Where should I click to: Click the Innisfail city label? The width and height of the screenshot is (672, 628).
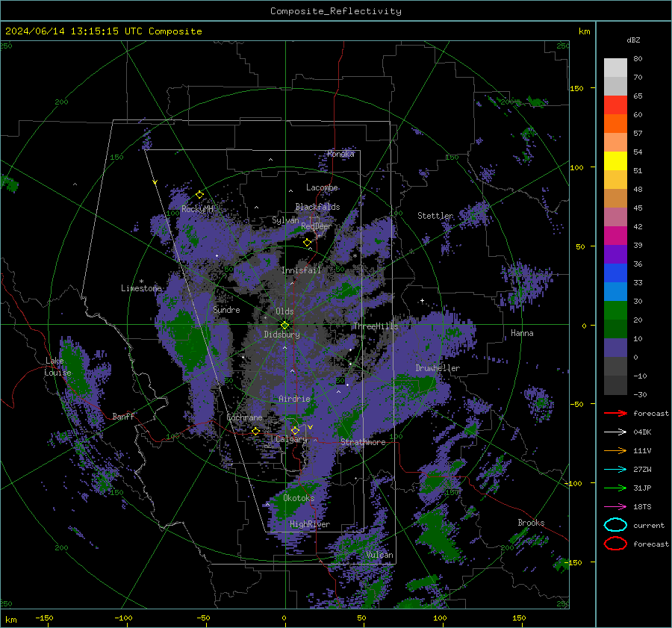(x=301, y=270)
